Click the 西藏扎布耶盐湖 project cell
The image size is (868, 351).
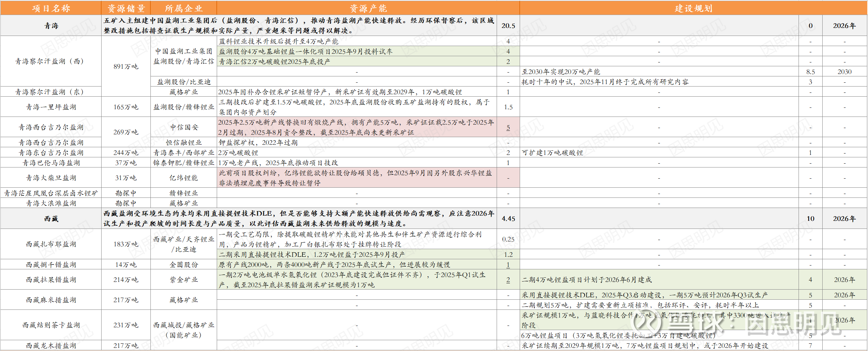51,244
